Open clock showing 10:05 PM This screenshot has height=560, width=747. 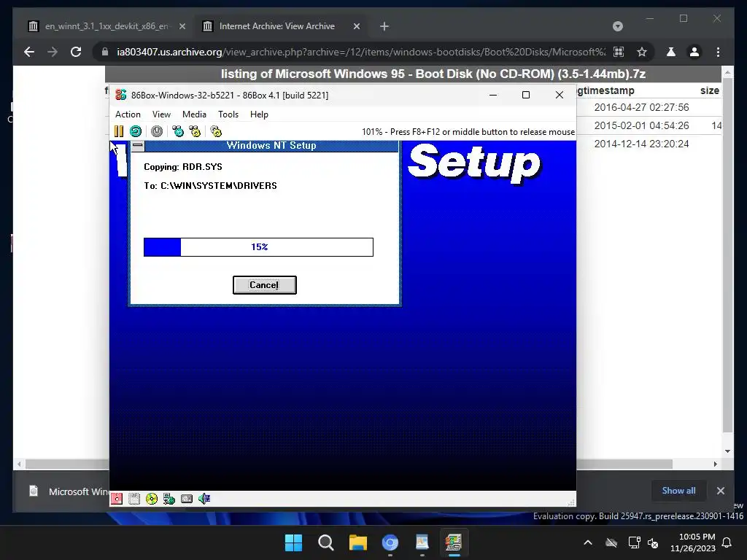point(693,542)
